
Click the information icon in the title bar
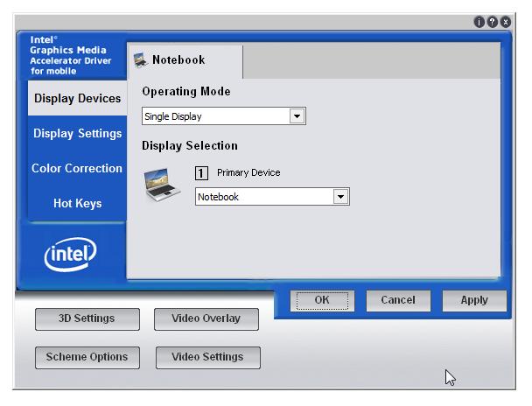479,22
